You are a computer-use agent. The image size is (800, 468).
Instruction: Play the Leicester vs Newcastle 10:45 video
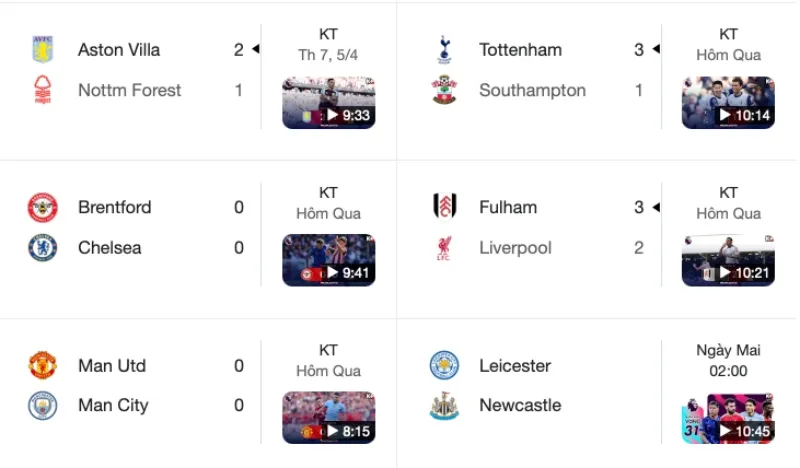click(728, 418)
